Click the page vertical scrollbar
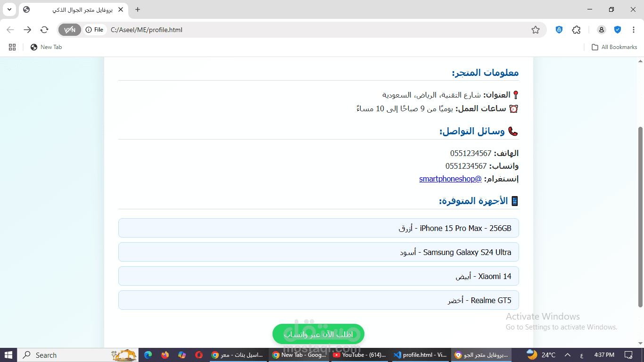The height and width of the screenshot is (362, 644). coord(640,216)
